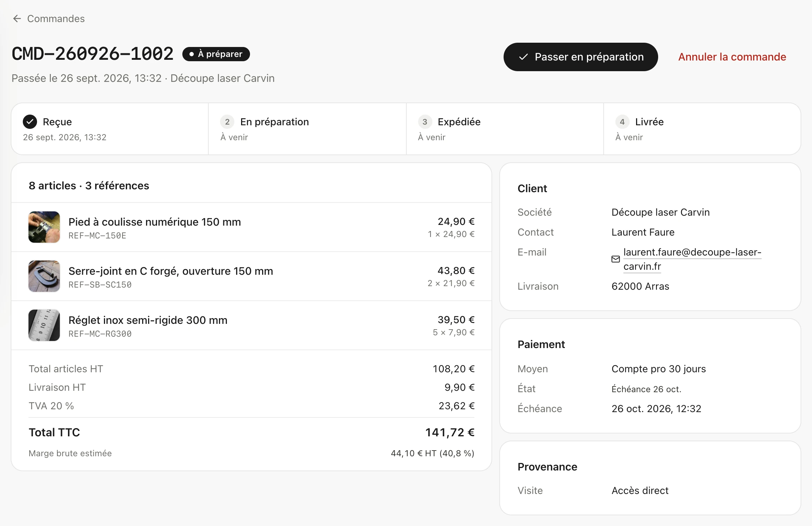Viewport: 812px width, 526px height.
Task: Select the Reçue step label
Action: pos(57,122)
